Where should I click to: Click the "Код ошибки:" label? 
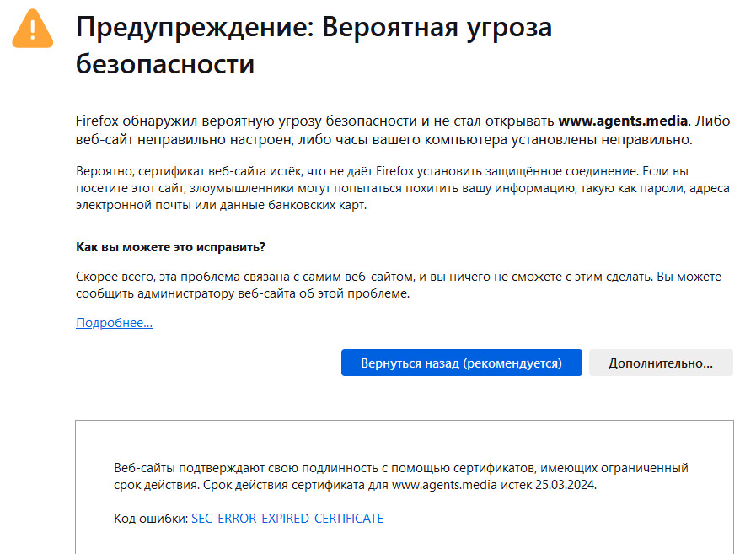[x=151, y=519]
